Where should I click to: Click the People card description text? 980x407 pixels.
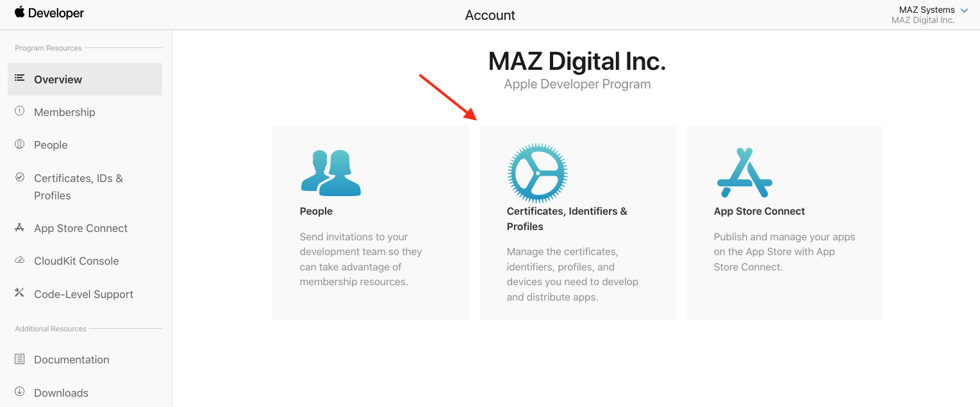coord(361,259)
